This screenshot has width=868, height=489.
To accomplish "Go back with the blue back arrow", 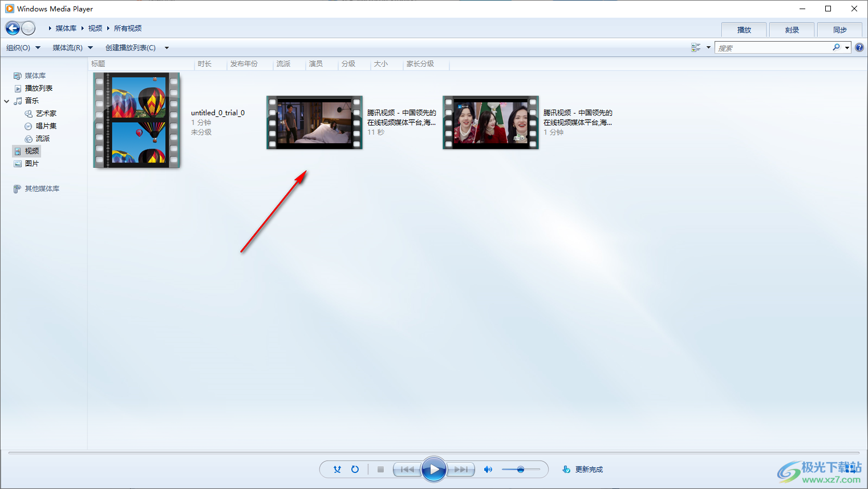I will (x=13, y=28).
